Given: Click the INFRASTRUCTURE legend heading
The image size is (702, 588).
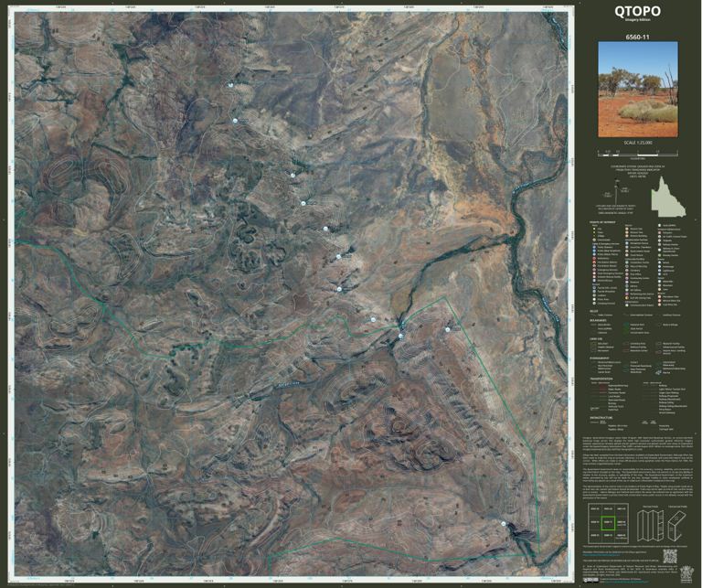Looking at the screenshot, I should [601, 418].
